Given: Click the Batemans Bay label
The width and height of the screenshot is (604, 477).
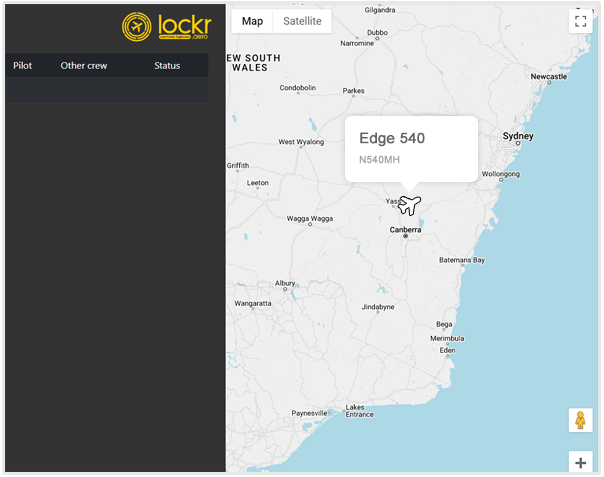Looking at the screenshot, I should 462,260.
